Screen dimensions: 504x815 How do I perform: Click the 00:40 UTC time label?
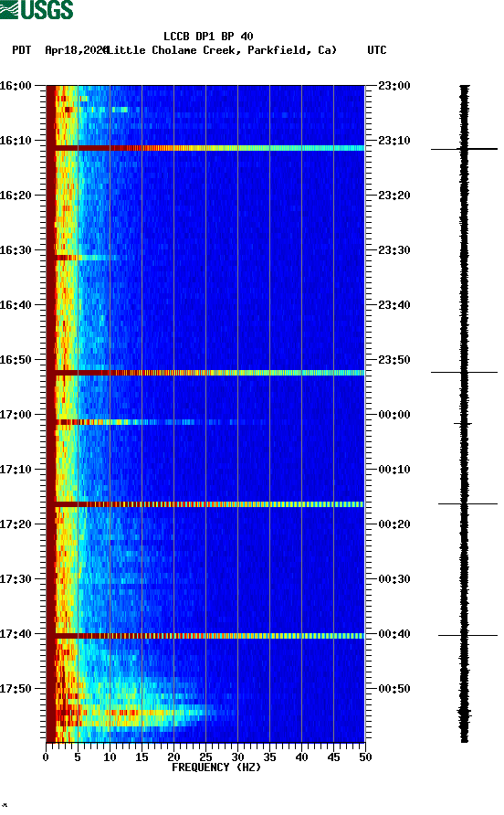[394, 634]
